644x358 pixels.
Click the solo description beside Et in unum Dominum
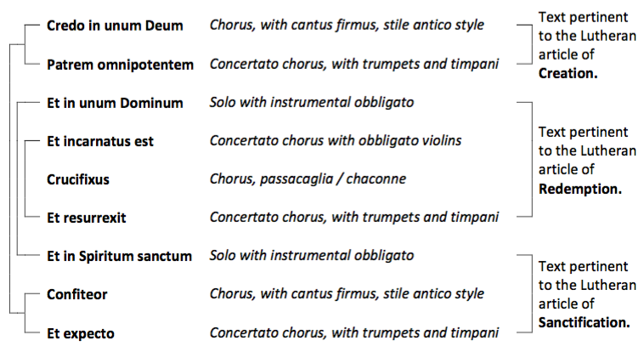pos(311,103)
